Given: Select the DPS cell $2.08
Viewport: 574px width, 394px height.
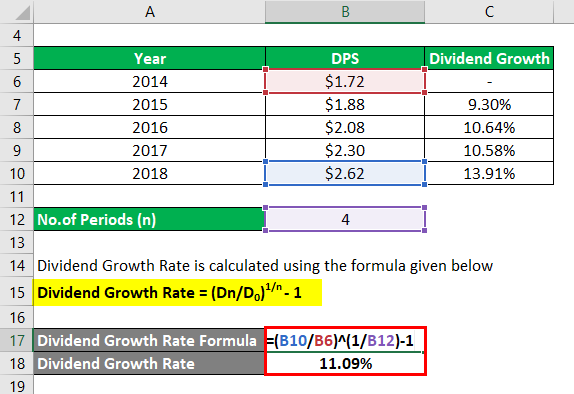Looking at the screenshot, I should (x=345, y=127).
